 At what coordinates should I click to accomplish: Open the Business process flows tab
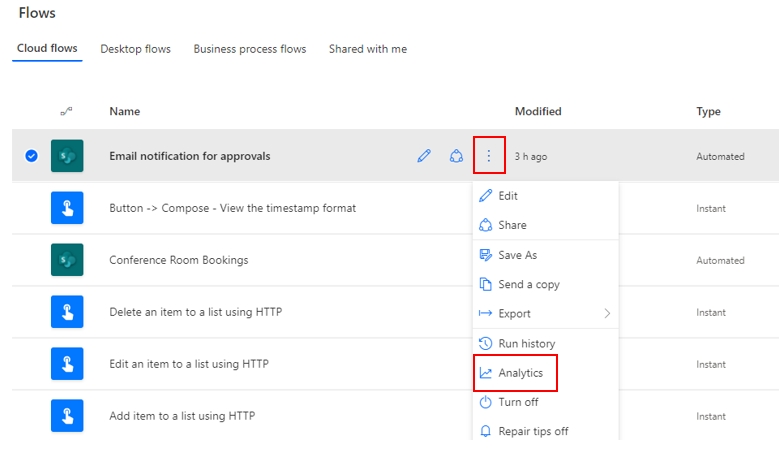250,49
